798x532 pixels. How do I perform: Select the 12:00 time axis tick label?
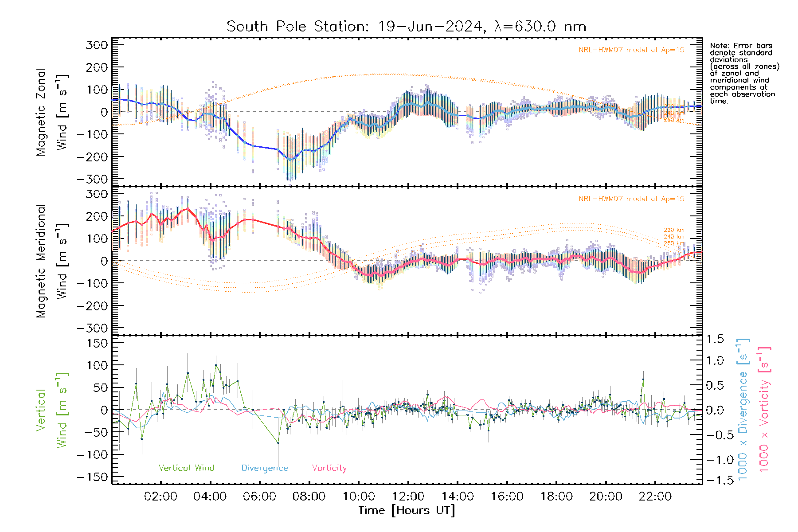coord(408,497)
